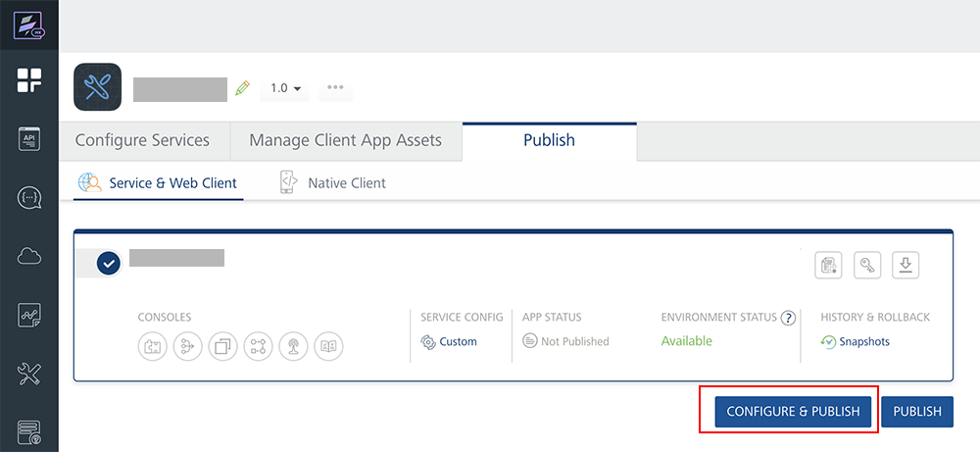Switch to Manage Client App Assets tab
Image resolution: width=980 pixels, height=452 pixels.
[346, 140]
